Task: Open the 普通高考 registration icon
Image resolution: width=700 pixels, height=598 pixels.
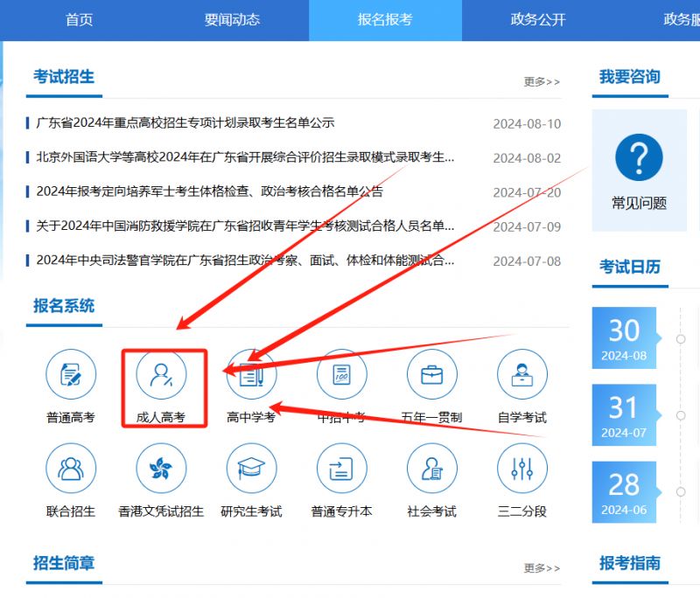Action: coord(71,374)
